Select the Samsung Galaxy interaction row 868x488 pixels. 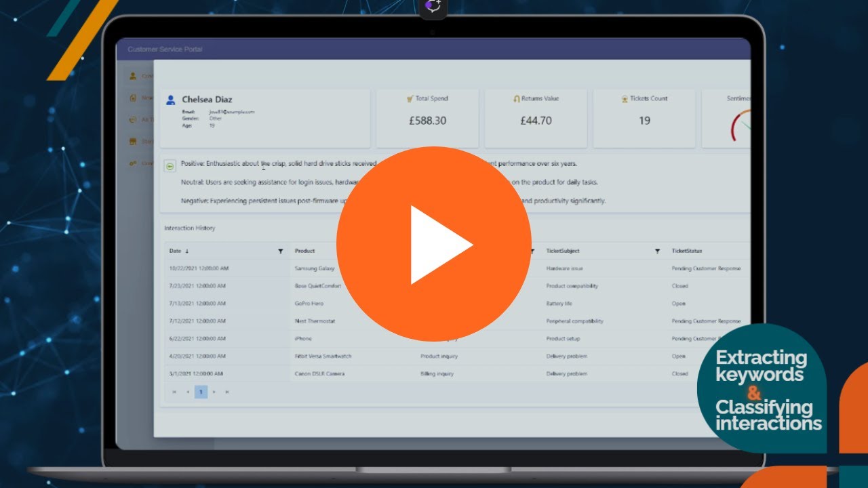click(x=315, y=268)
